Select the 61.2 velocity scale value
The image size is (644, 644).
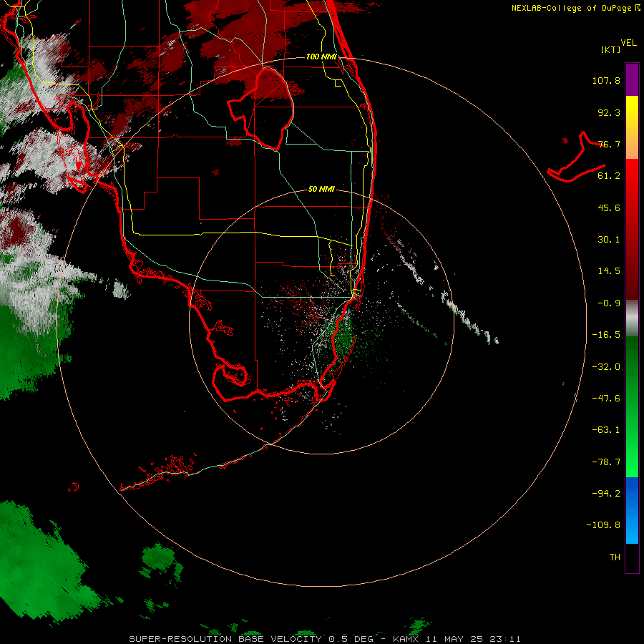(609, 176)
